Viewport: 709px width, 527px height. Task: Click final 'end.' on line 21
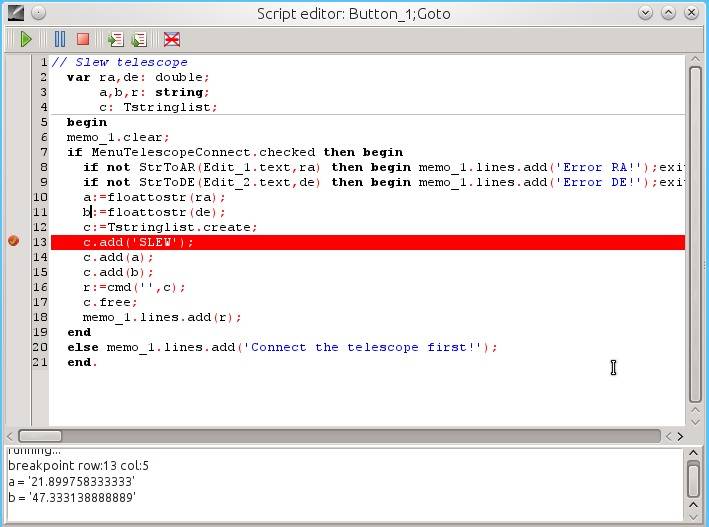(82, 362)
